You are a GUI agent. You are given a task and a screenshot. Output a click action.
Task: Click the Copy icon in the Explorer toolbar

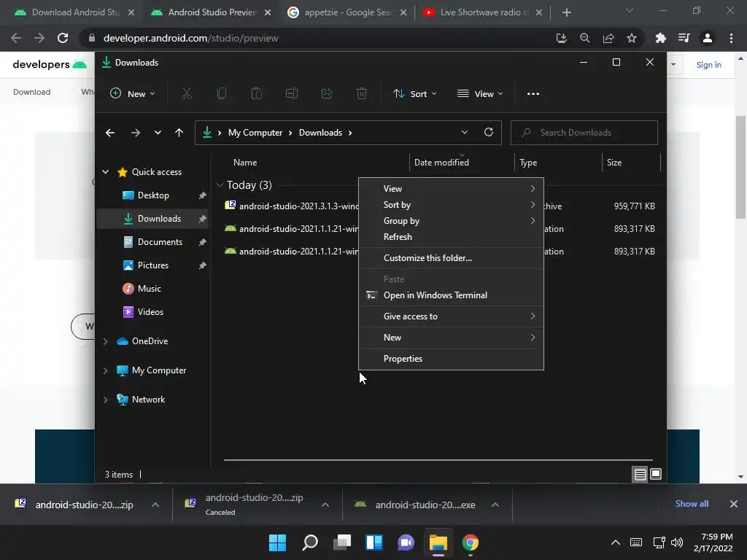(x=222, y=94)
